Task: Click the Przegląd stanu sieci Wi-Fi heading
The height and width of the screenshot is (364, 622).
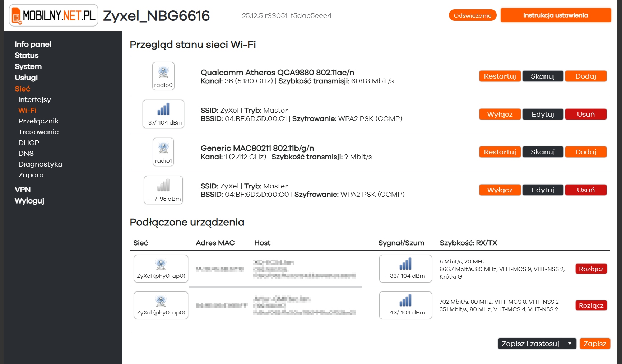Action: pyautogui.click(x=193, y=45)
